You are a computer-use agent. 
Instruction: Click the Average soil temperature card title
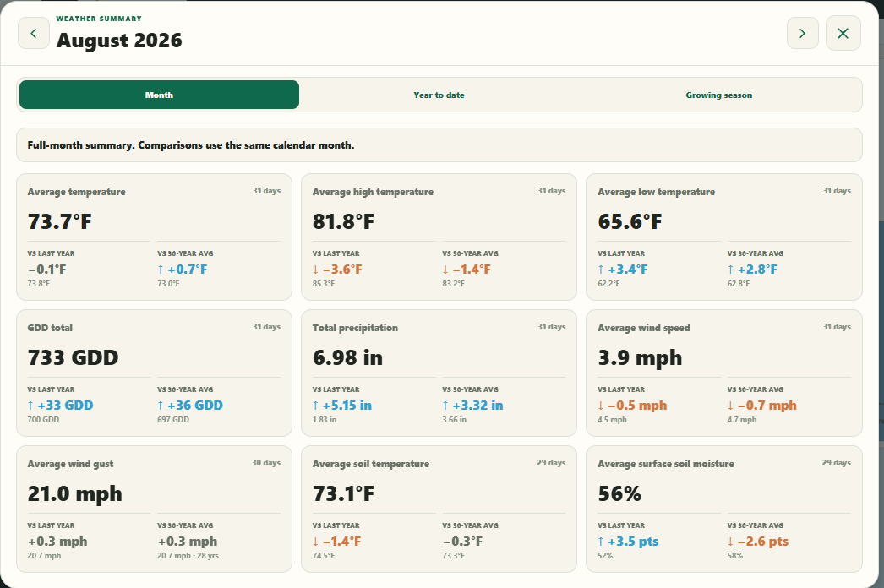tap(371, 464)
